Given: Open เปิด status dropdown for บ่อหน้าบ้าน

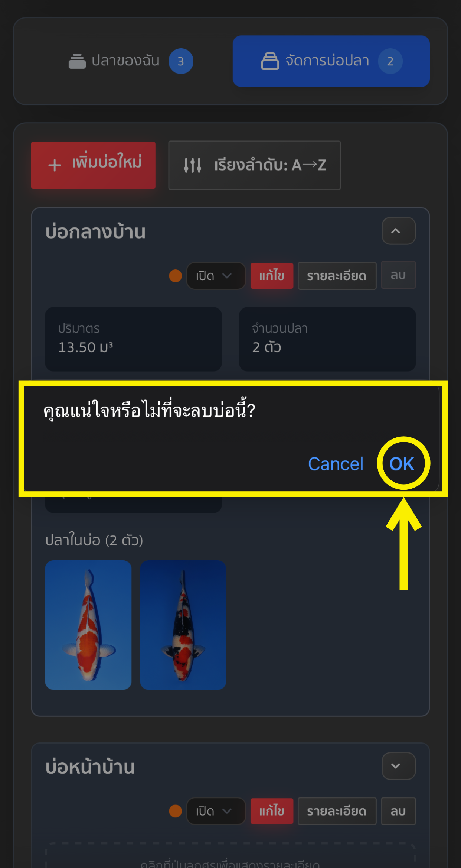Looking at the screenshot, I should tap(216, 811).
